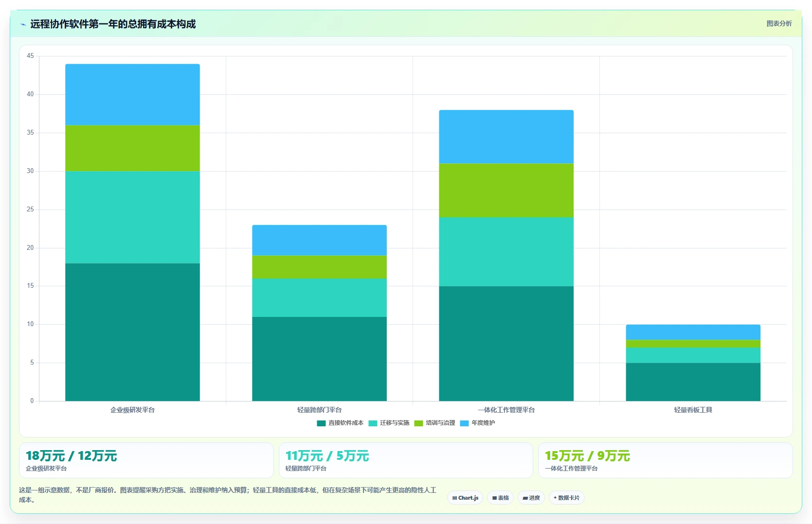The image size is (812, 524).
Task: Click the 数据卡片 chip
Action: click(566, 498)
